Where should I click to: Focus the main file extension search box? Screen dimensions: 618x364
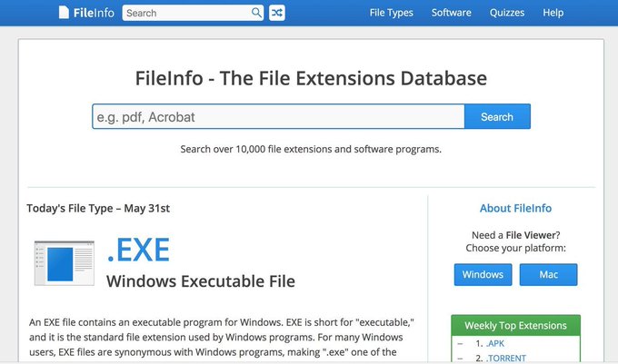278,117
